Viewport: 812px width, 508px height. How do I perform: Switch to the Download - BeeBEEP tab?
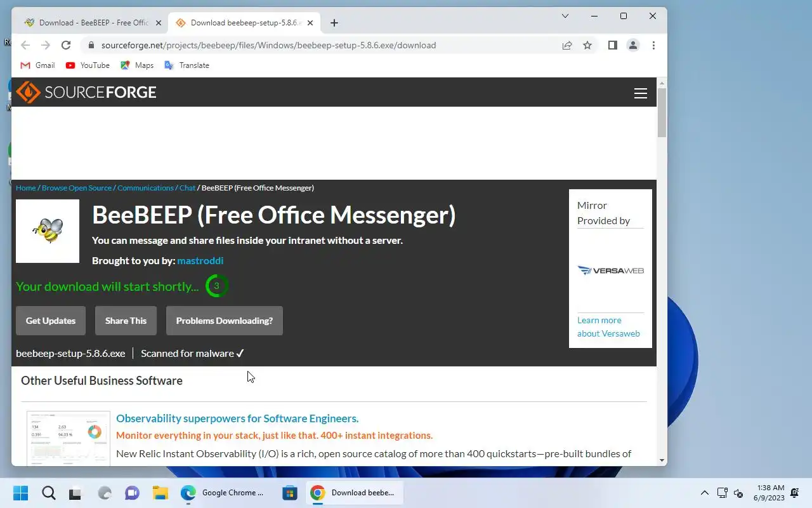93,23
